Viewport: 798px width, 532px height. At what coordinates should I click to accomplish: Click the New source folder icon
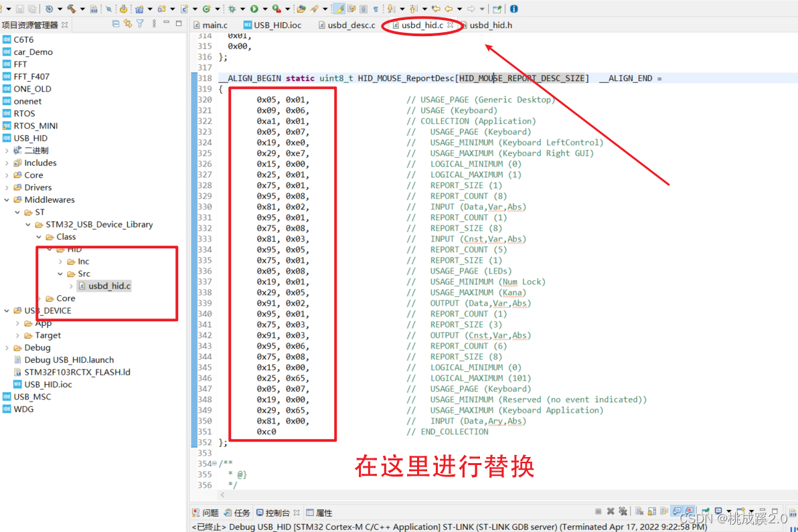coord(162,9)
